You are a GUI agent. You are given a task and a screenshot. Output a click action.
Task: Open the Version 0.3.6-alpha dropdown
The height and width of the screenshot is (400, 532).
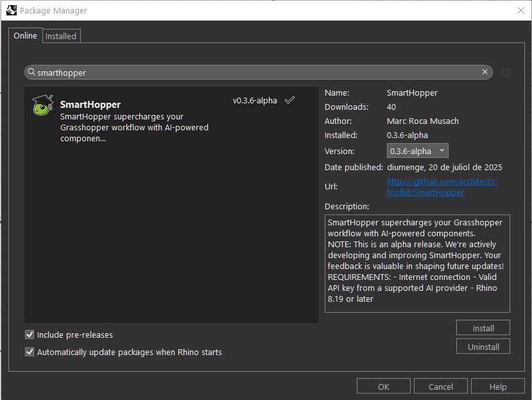[x=417, y=151]
